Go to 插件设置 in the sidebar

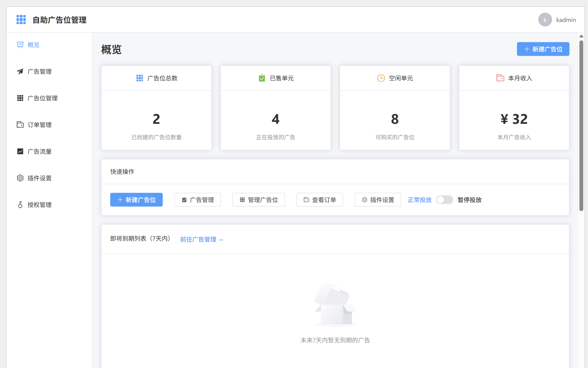tap(49, 178)
